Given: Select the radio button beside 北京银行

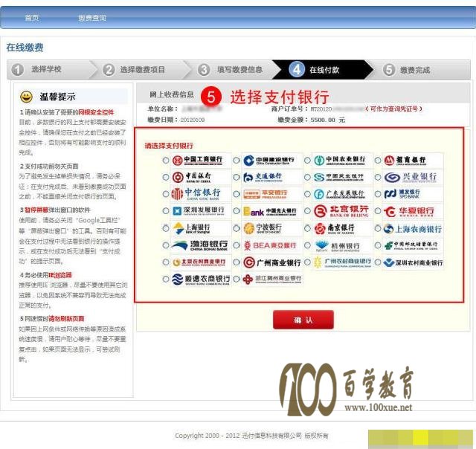Looking at the screenshot, I should coord(307,211).
